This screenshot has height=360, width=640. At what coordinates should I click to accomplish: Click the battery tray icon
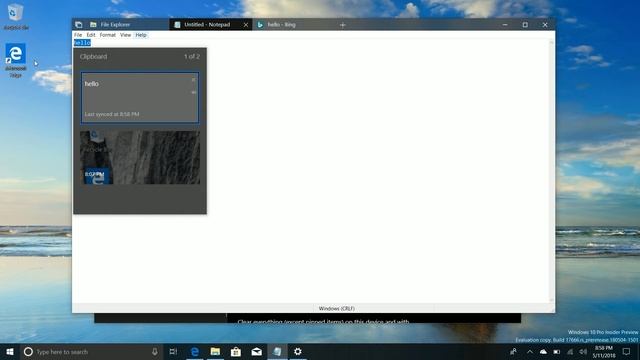[x=557, y=351]
